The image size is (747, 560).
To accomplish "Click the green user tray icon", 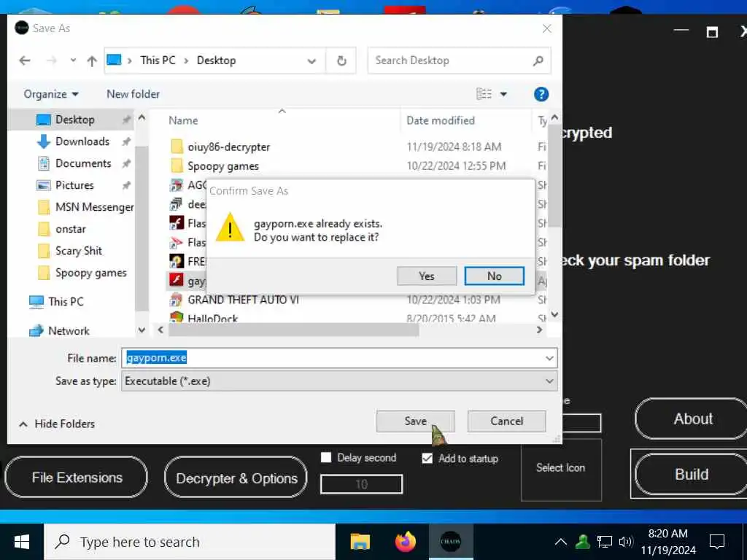I will tap(582, 542).
